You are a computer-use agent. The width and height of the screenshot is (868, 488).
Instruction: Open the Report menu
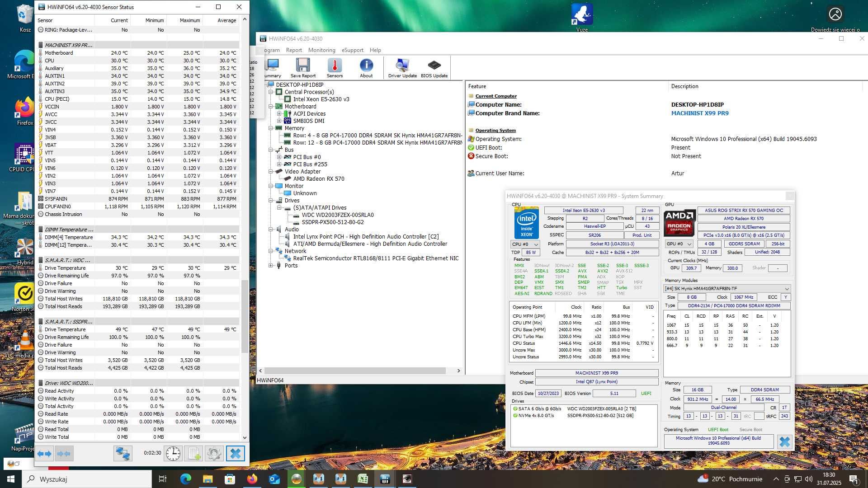294,50
